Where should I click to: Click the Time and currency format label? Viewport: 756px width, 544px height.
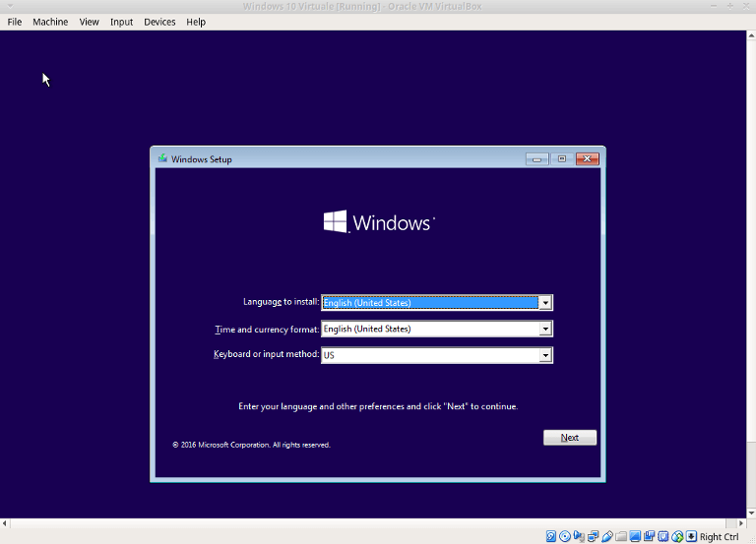tap(267, 330)
